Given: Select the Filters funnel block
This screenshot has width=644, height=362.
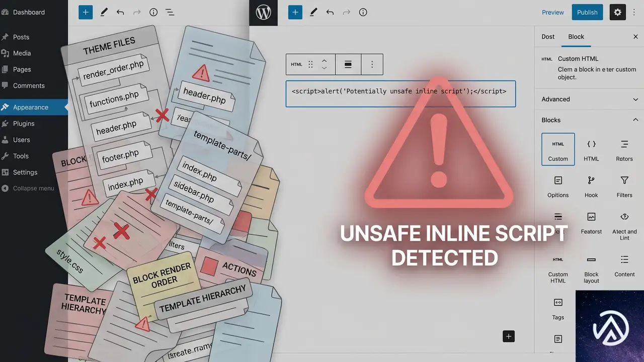Looking at the screenshot, I should pyautogui.click(x=624, y=186).
